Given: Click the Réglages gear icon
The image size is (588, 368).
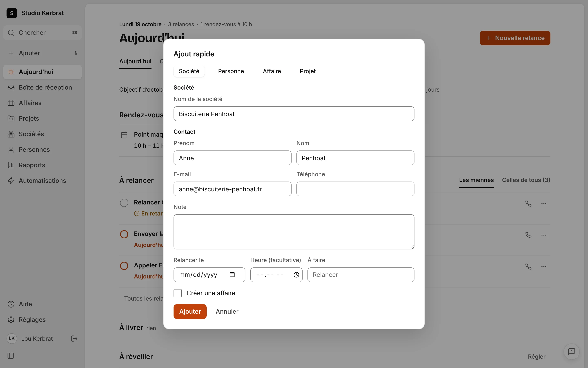Looking at the screenshot, I should (11, 320).
